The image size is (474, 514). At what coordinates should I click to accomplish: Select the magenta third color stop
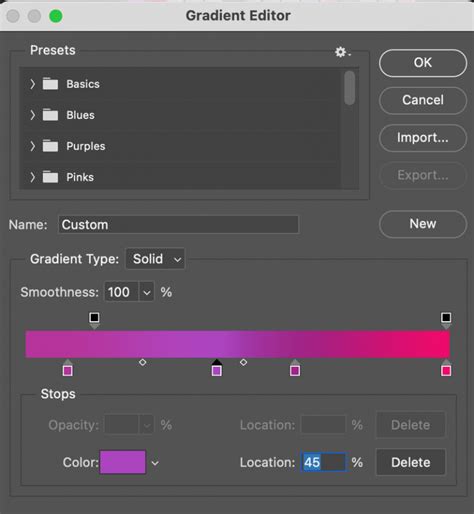coord(295,368)
